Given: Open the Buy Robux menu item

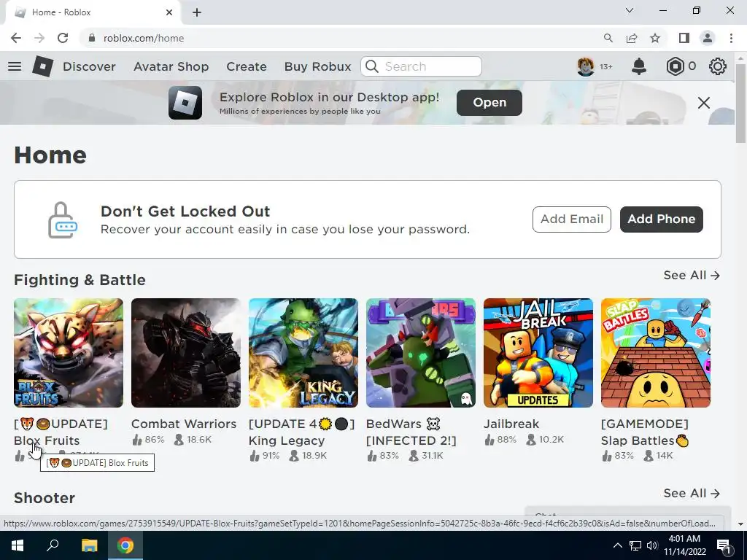Looking at the screenshot, I should click(318, 66).
